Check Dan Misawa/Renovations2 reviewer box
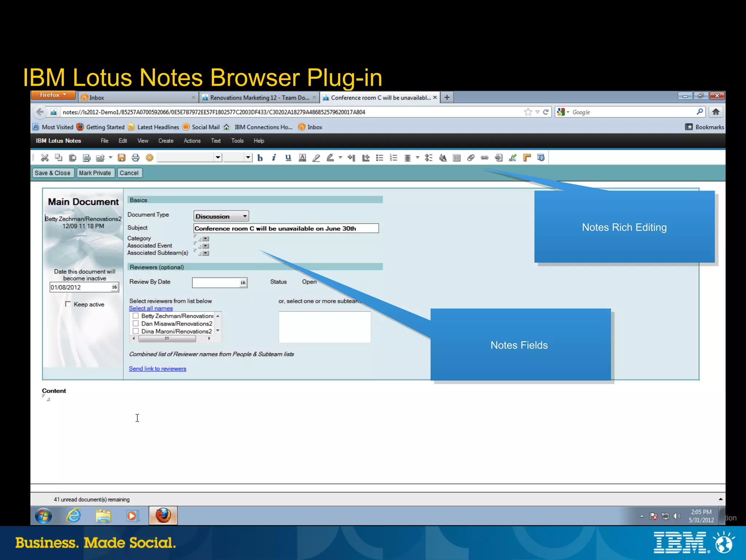The height and width of the screenshot is (560, 746). pos(136,324)
